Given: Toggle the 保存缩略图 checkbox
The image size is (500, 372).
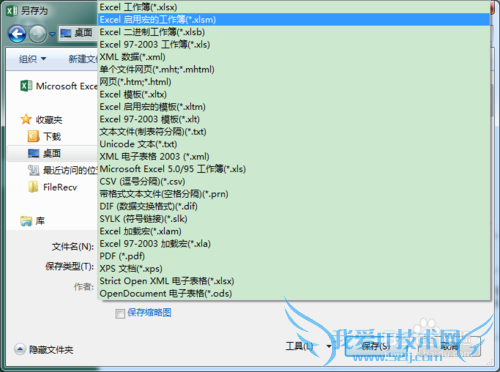Looking at the screenshot, I should coord(120,313).
